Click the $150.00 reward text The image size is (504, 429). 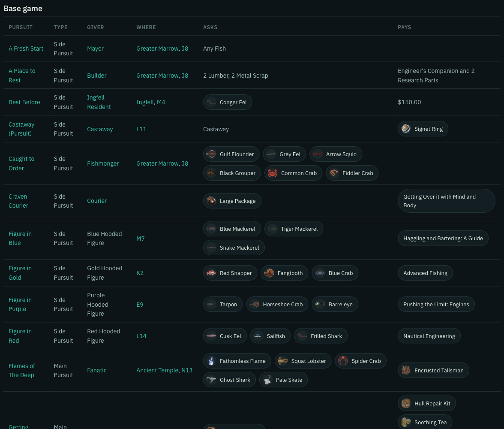coord(409,102)
